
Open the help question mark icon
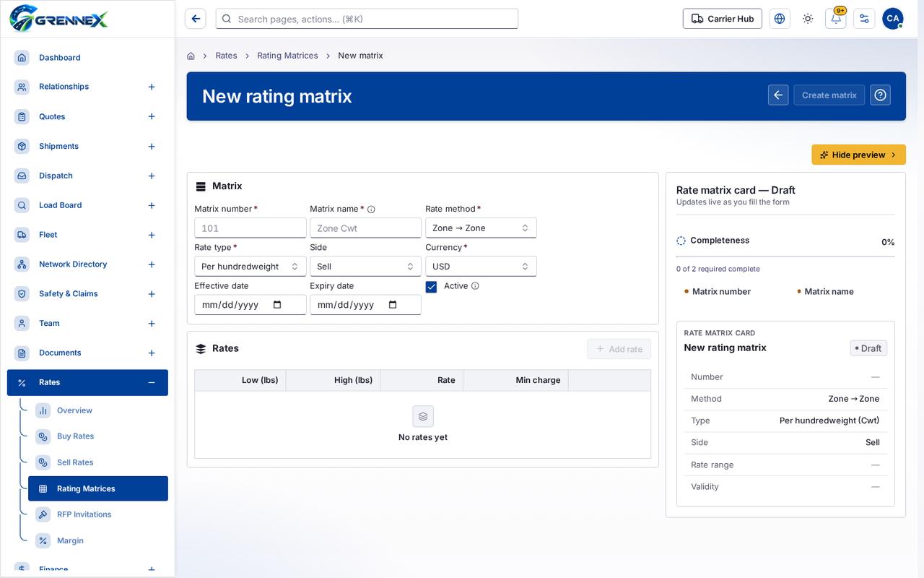[x=880, y=95]
